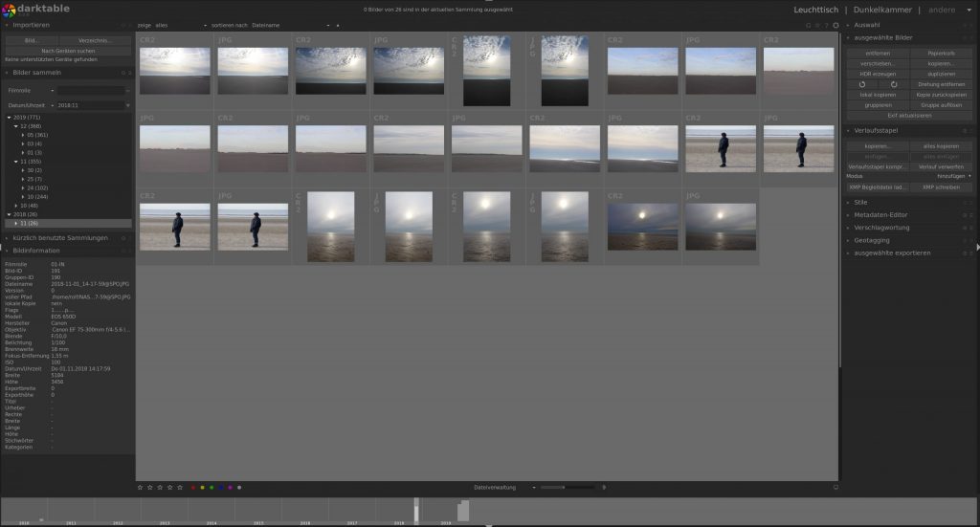
Task: Expand the Metadaten-Editor module
Action: click(880, 215)
